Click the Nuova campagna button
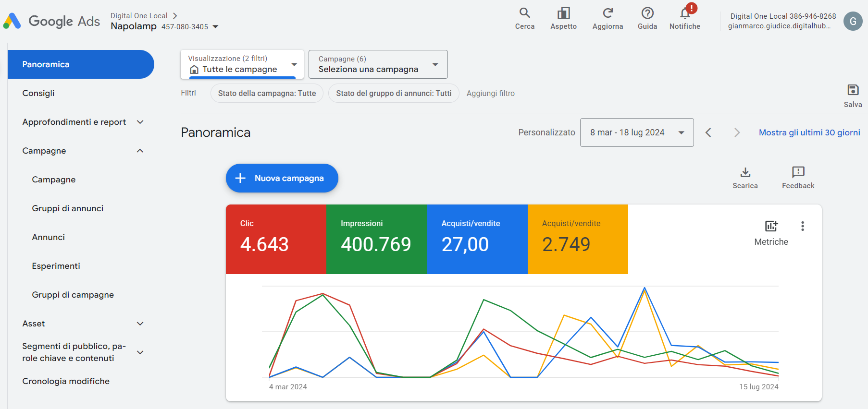Image resolution: width=868 pixels, height=409 pixels. 282,178
